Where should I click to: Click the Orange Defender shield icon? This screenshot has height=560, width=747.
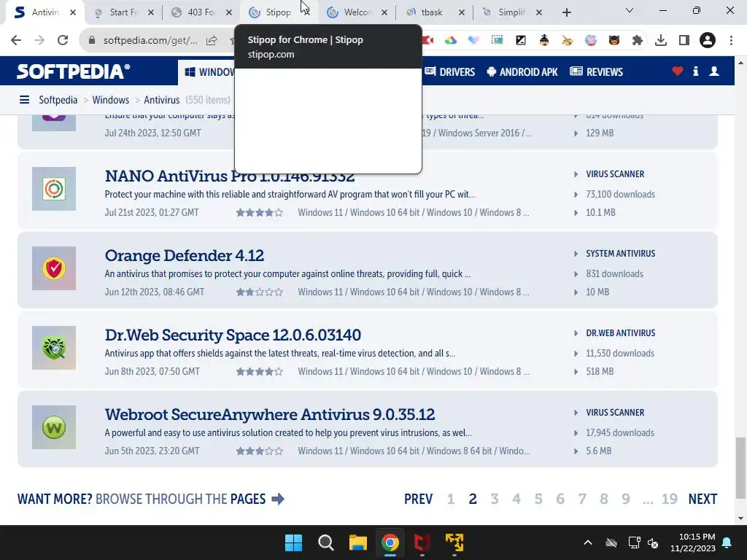pyautogui.click(x=54, y=268)
